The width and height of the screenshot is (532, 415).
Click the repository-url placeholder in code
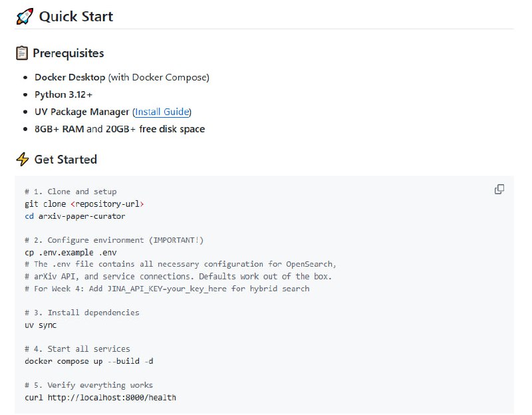click(x=107, y=204)
